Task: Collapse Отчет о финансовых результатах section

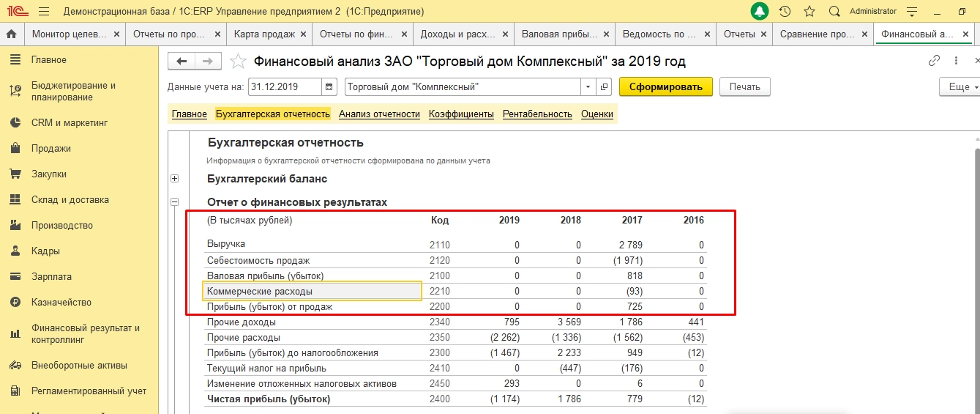Action: pos(174,202)
